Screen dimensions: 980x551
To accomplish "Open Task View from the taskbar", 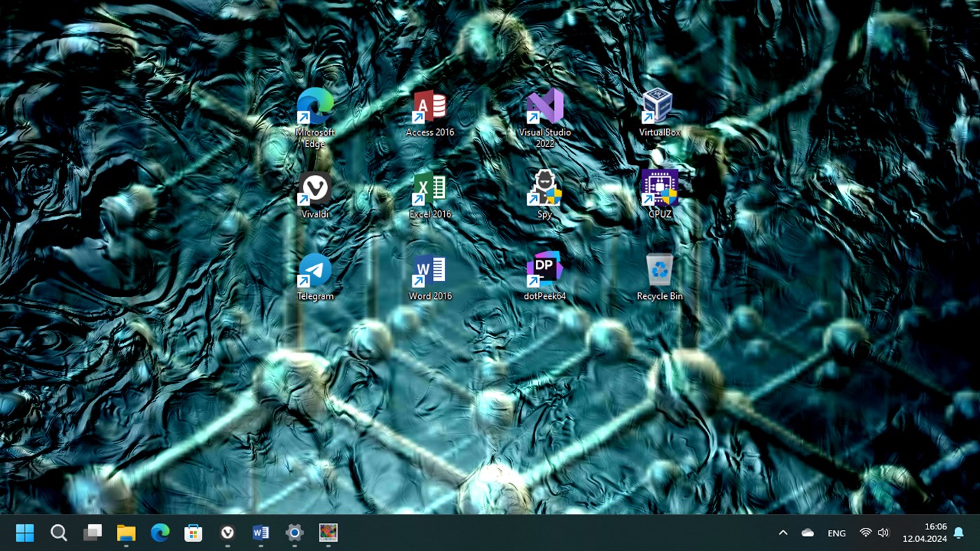I will point(92,533).
